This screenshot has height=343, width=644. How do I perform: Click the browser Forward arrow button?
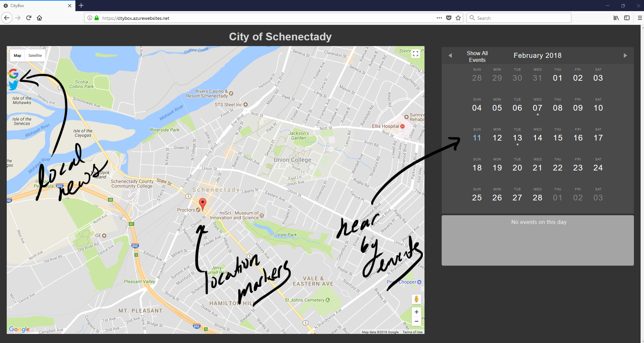pyautogui.click(x=18, y=18)
